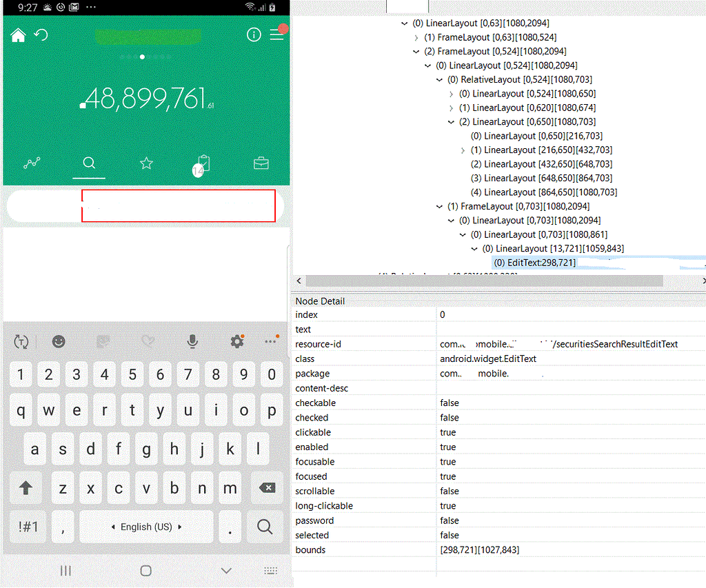Image resolution: width=706 pixels, height=588 pixels.
Task: Tap the Android recents navigation button
Action: [x=65, y=571]
